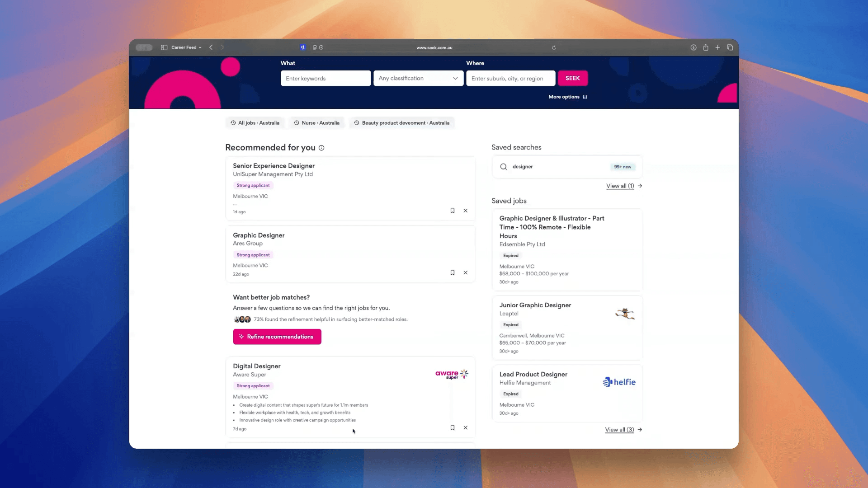Click the info icon beside Recommended for you
This screenshot has width=868, height=488.
point(321,148)
